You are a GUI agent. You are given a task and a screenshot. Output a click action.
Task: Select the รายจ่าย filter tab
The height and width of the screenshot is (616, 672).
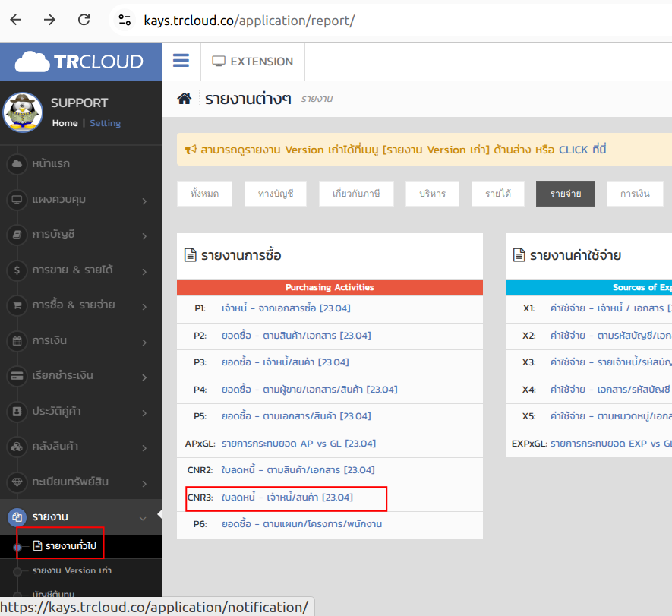[x=566, y=194]
